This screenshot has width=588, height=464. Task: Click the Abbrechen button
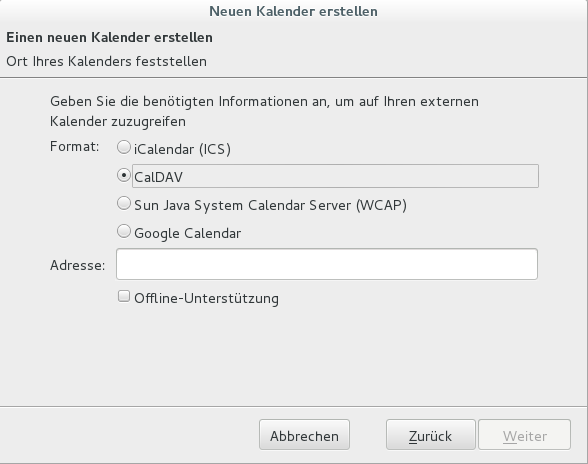pos(304,435)
